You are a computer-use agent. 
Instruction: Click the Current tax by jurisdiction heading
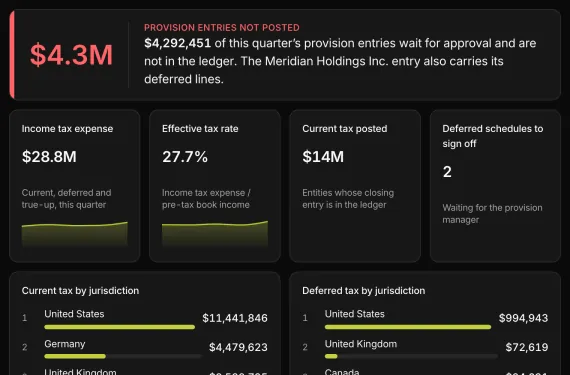pyautogui.click(x=80, y=291)
